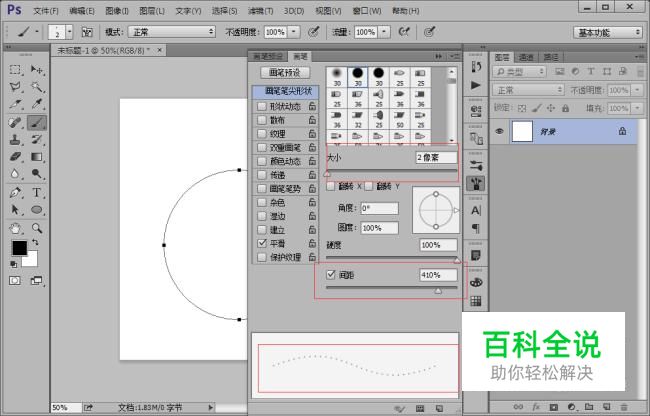The width and height of the screenshot is (650, 416).
Task: Select the Dodge tool
Action: click(37, 174)
